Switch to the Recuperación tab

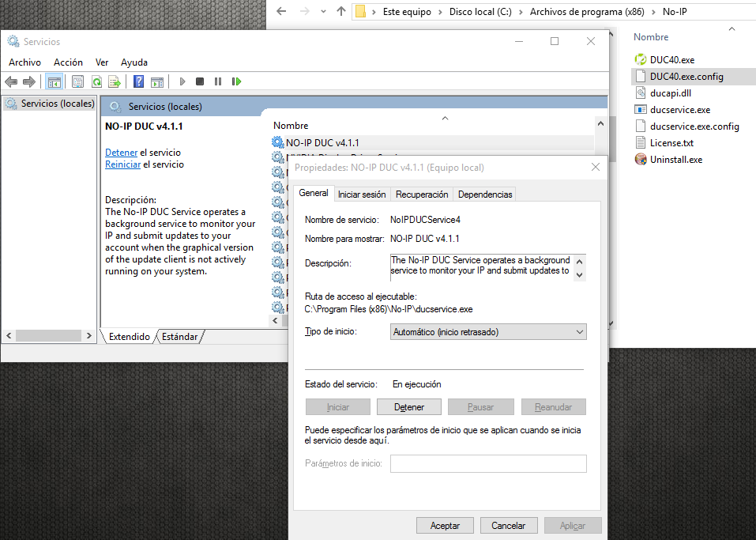click(x=422, y=194)
